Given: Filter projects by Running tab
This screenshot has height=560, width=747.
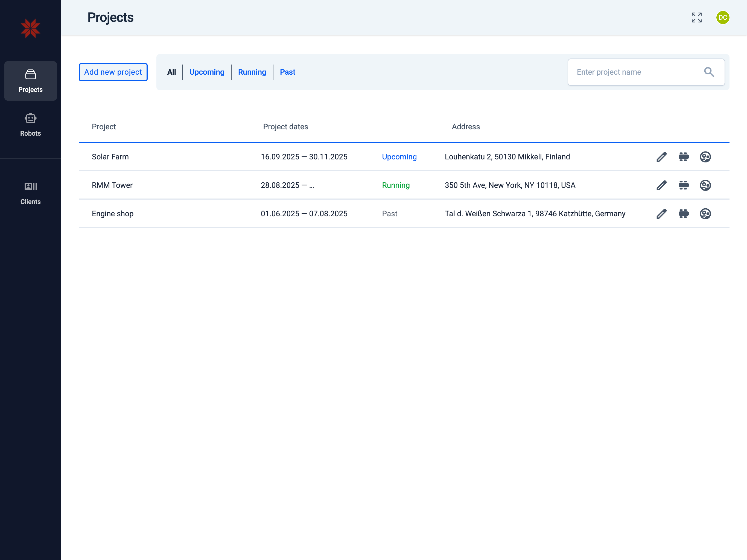Looking at the screenshot, I should (x=252, y=72).
